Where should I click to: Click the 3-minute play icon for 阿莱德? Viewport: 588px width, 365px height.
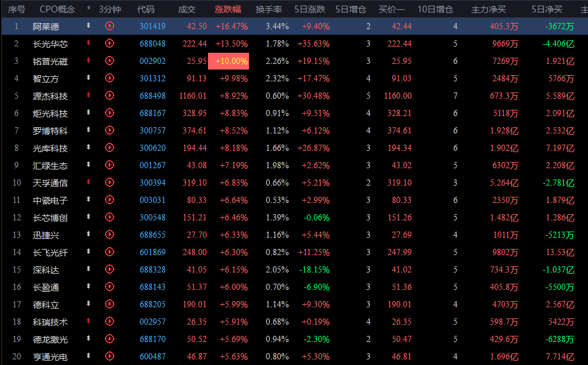[x=110, y=26]
